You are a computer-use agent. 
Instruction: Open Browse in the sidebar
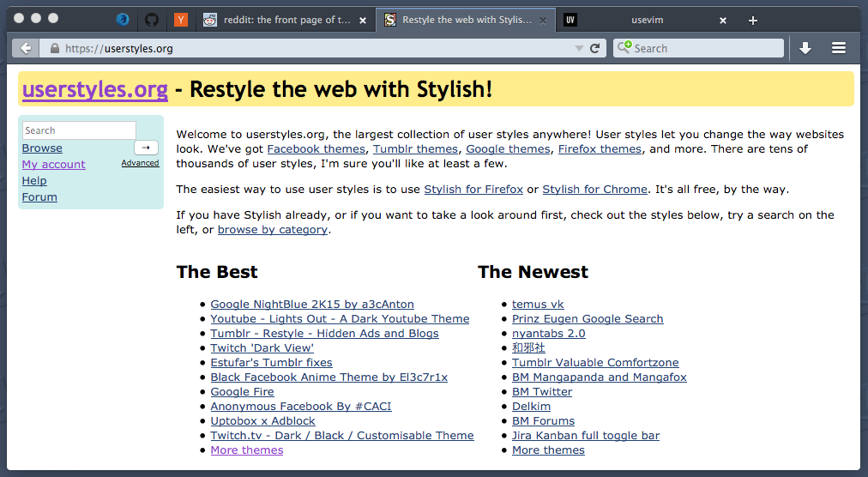(42, 148)
